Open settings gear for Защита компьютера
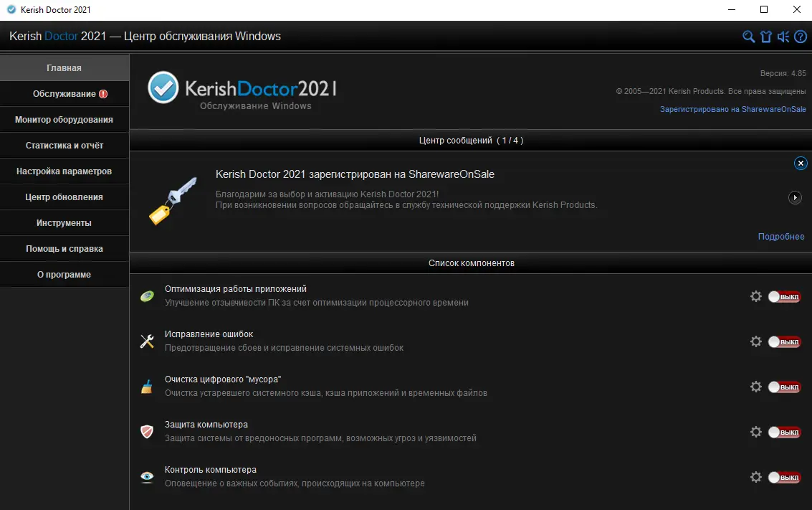 pyautogui.click(x=755, y=432)
